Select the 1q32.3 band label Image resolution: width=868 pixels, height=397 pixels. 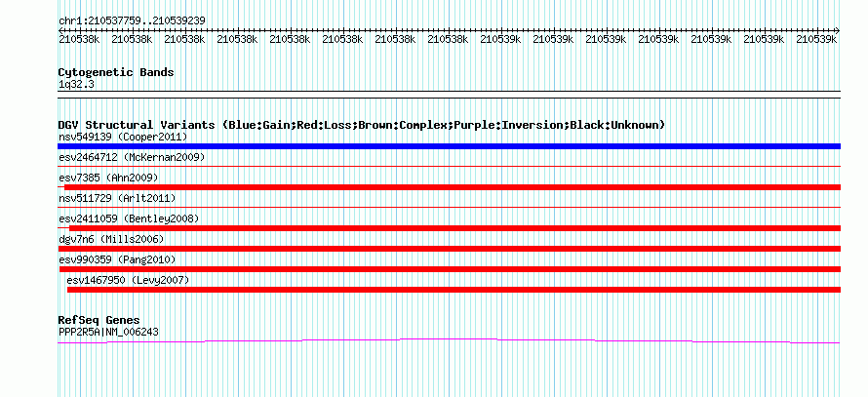(x=75, y=84)
